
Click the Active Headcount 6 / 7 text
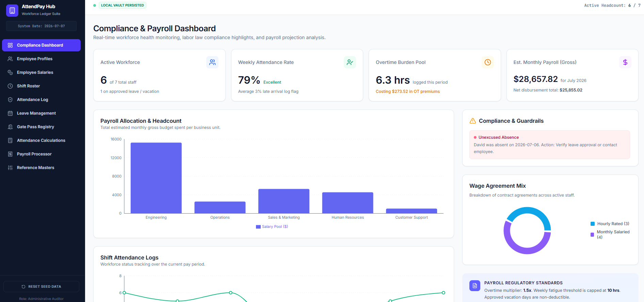612,5
